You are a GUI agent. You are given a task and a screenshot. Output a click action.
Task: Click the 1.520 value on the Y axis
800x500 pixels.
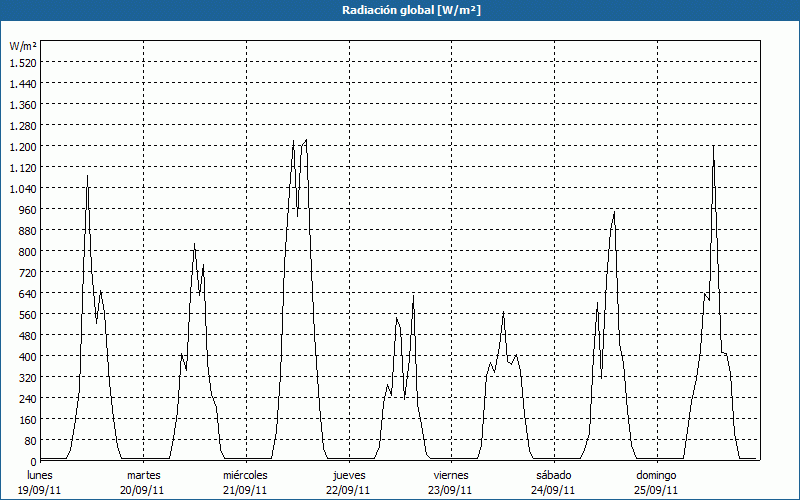click(23, 62)
